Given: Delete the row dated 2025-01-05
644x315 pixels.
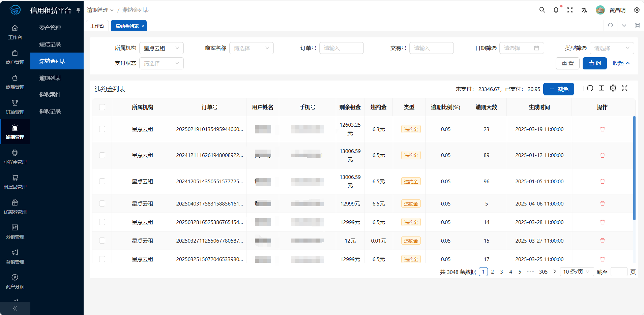Looking at the screenshot, I should [x=603, y=182].
